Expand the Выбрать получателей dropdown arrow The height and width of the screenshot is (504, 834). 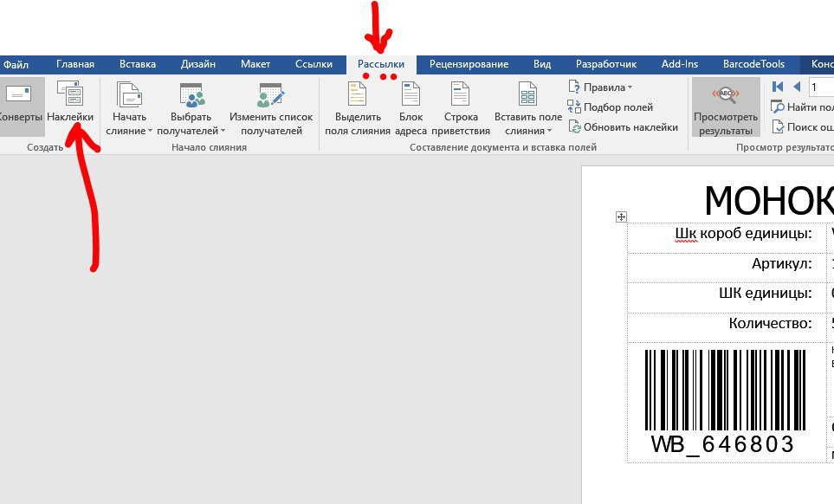[223, 131]
